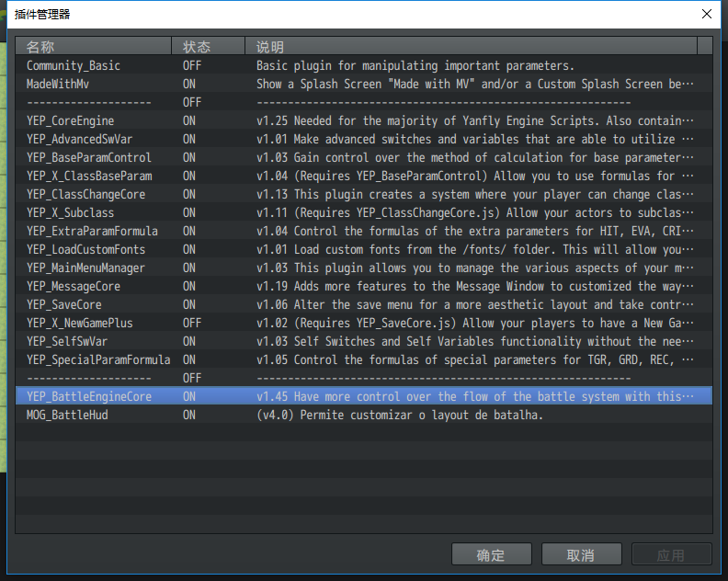
Task: Select YEP_X_ClassBaseParam plugin
Action: (363, 176)
